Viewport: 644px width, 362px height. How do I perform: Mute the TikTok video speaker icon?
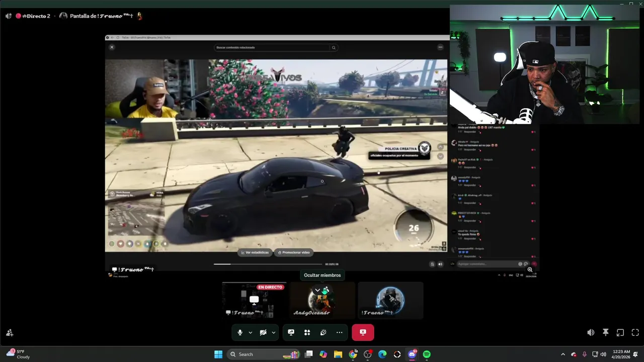click(440, 264)
